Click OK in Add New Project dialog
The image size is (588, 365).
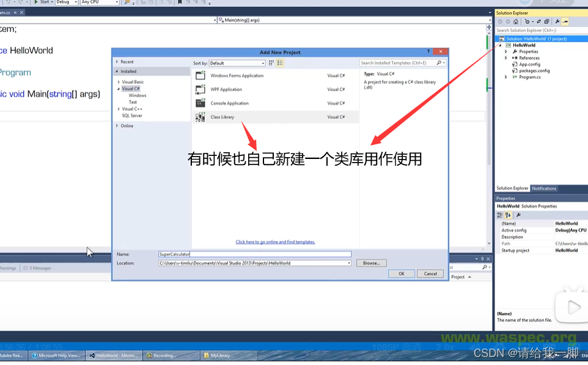401,273
